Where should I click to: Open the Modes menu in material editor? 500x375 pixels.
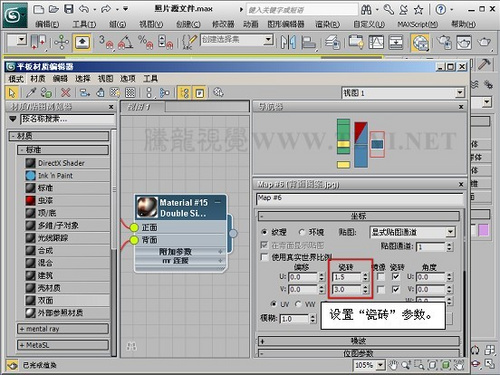point(16,79)
